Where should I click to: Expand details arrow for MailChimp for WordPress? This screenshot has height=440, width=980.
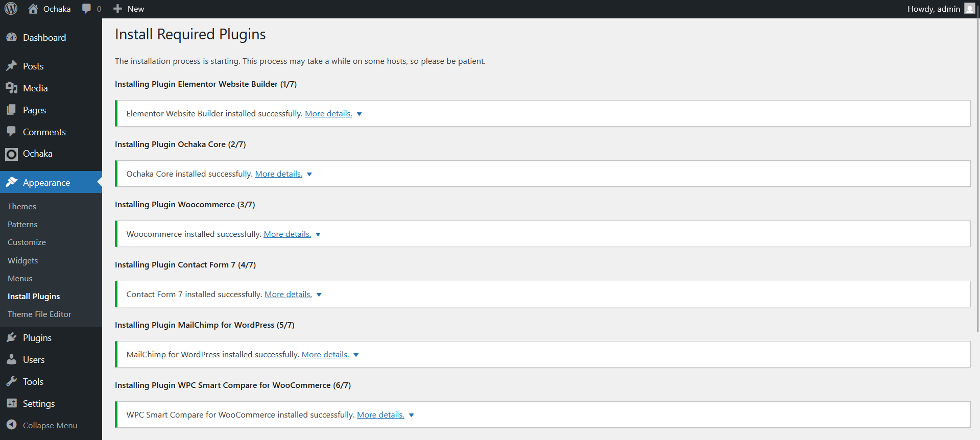356,355
